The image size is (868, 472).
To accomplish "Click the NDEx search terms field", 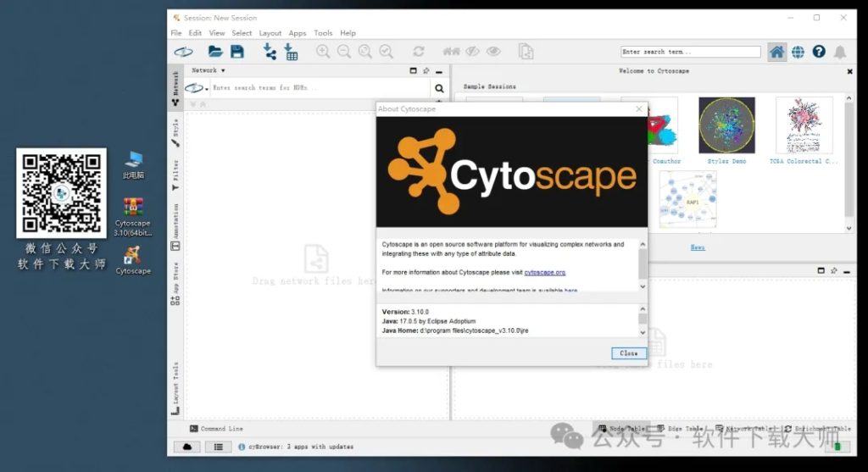I will [320, 88].
